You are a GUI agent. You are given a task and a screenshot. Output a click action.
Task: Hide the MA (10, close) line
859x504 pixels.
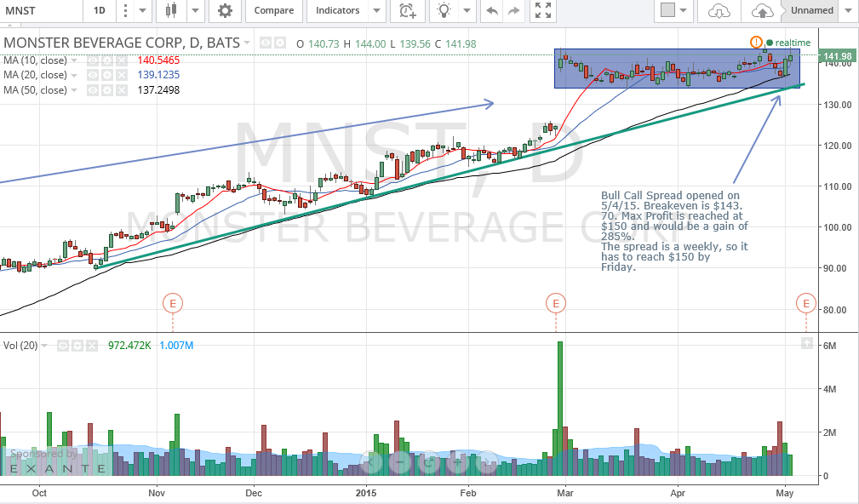point(93,60)
